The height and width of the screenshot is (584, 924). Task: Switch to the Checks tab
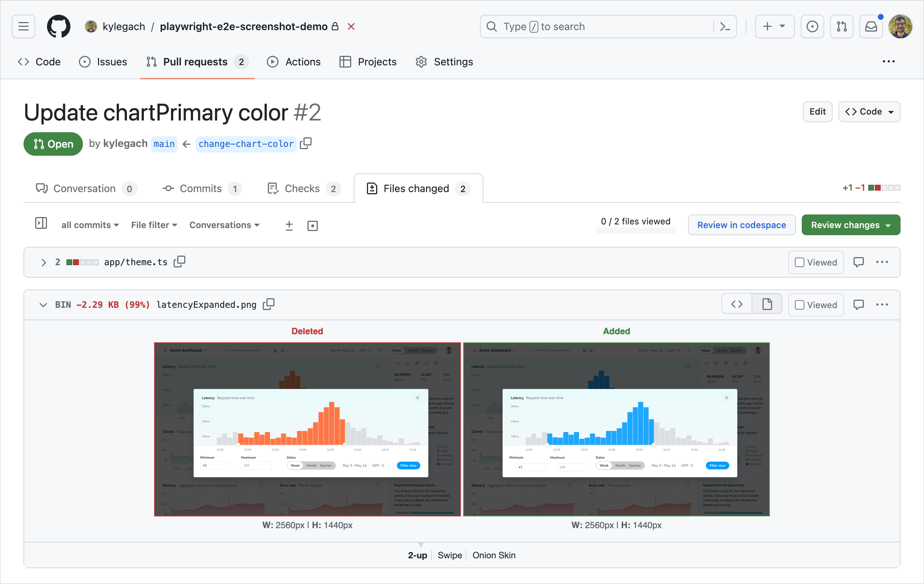tap(303, 188)
